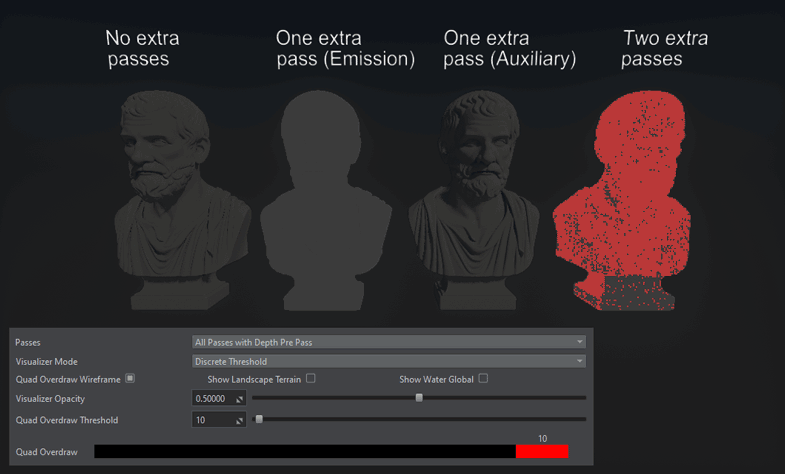The image size is (785, 474).
Task: Click the Quad Overdraw Threshold slider handle
Action: (259, 419)
